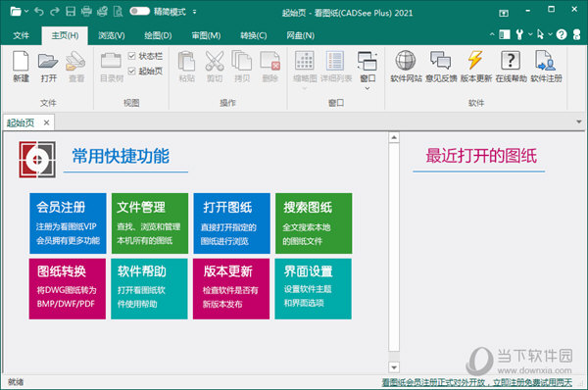This screenshot has height=390, width=588.
Task: Click the round question mark help icon
Action: click(x=562, y=35)
